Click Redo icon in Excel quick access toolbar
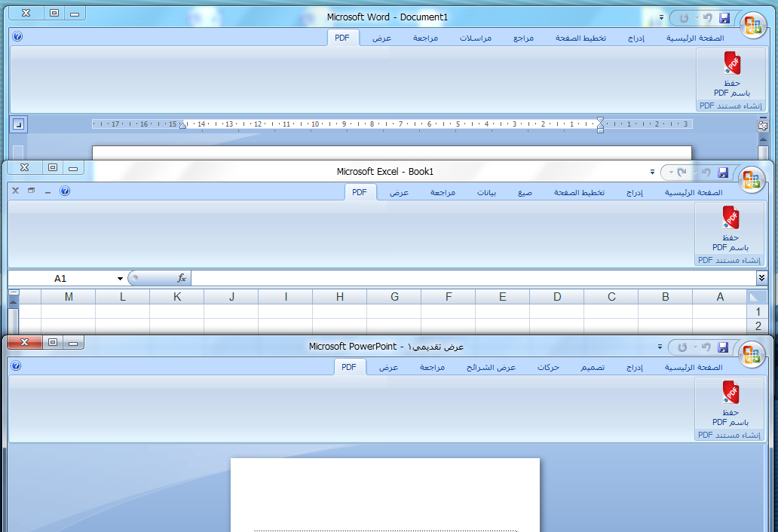This screenshot has height=532, width=778. [682, 173]
